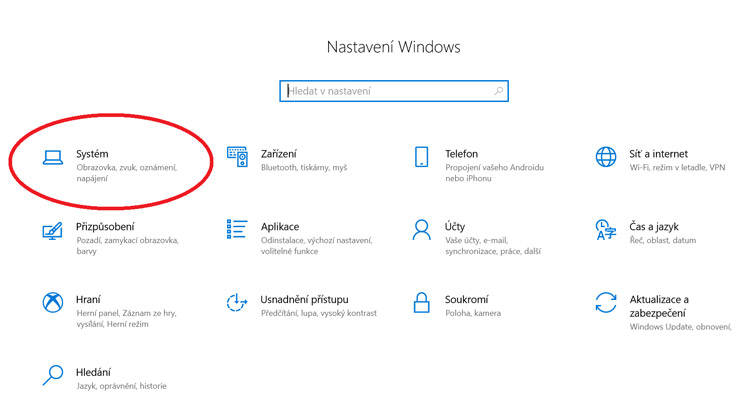This screenshot has height=414, width=740.
Task: Go to the Telefon category title
Action: click(x=462, y=154)
